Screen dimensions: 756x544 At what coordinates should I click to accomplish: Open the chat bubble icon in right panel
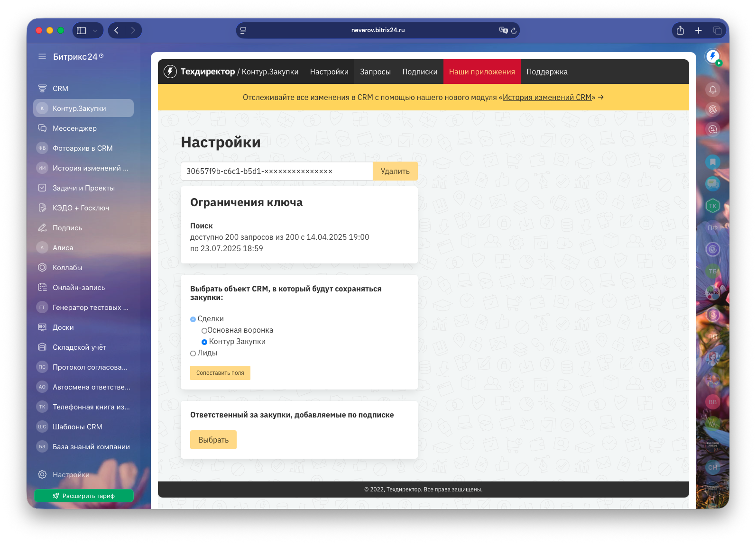click(713, 183)
